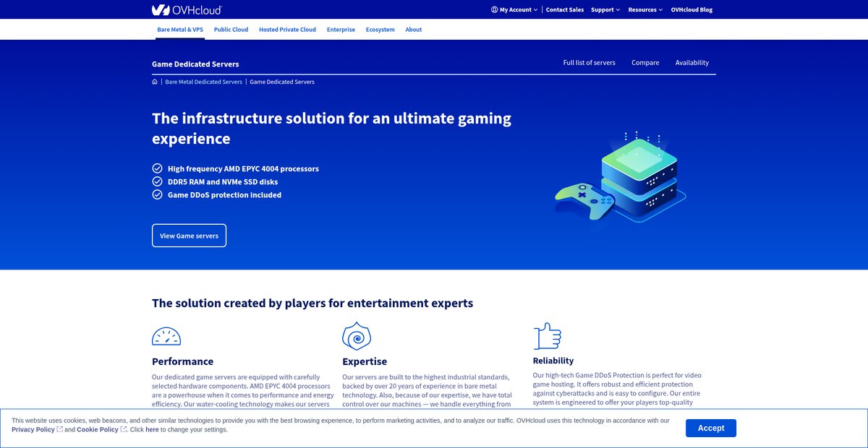Open the Ecosystem menu
This screenshot has width=868, height=448.
click(x=380, y=30)
